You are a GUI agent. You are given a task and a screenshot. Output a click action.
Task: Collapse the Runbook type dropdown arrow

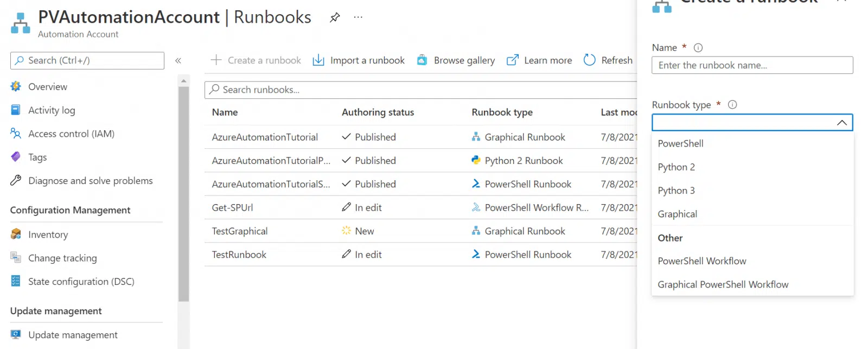[x=841, y=123]
